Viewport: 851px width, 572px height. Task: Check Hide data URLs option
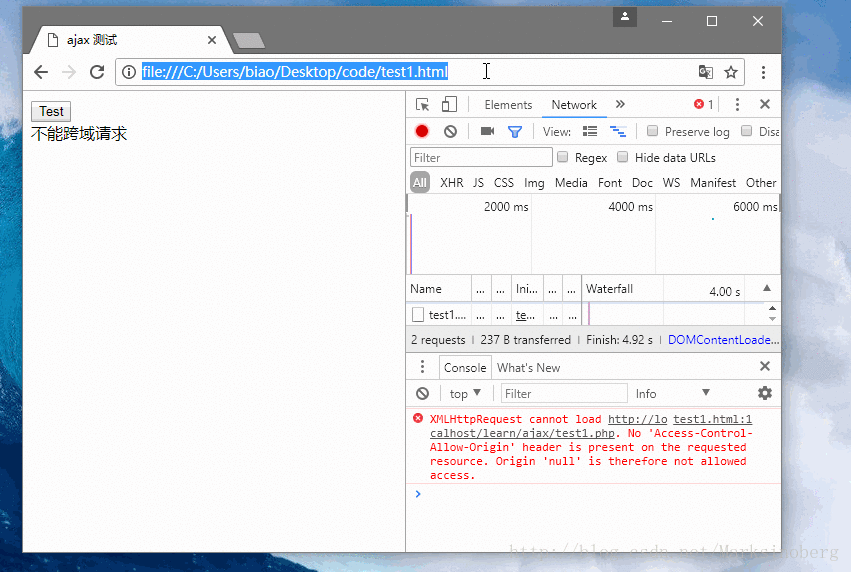(x=623, y=157)
